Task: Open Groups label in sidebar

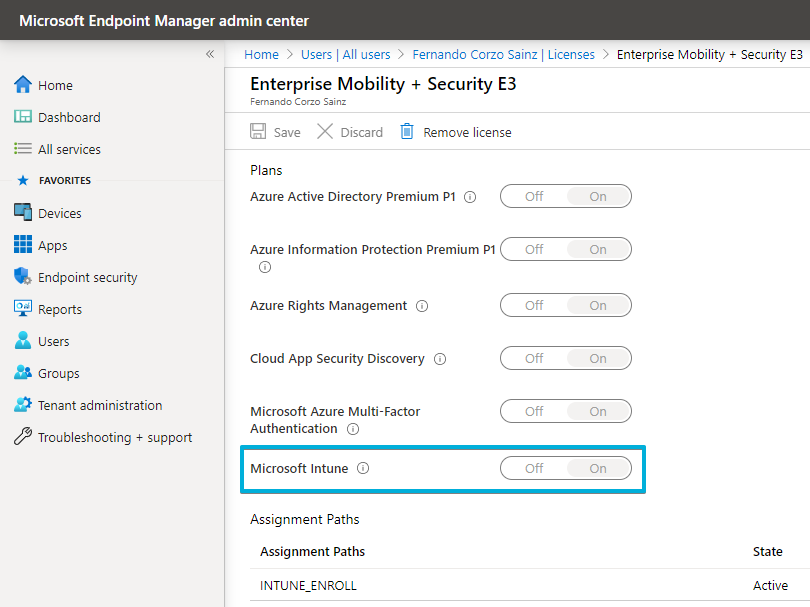Action: point(59,373)
